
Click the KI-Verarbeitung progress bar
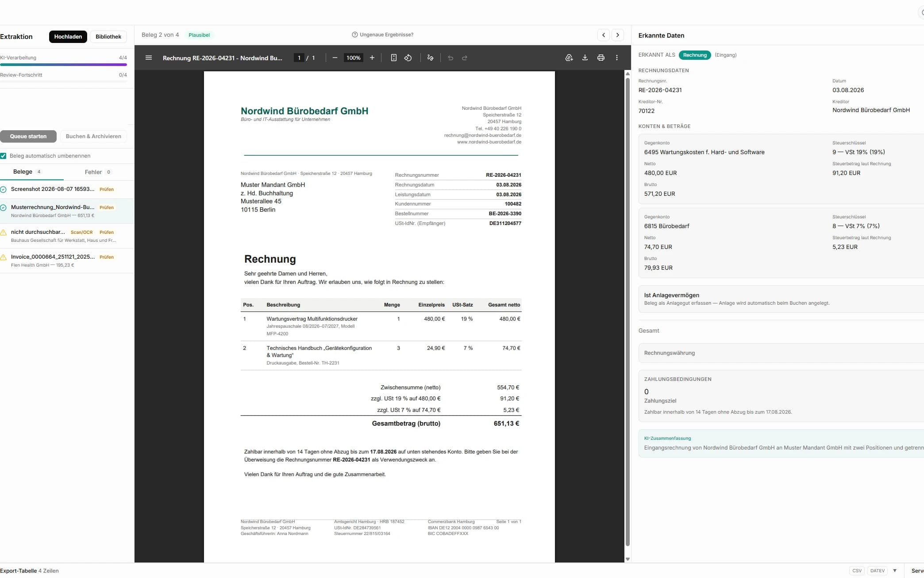point(64,65)
